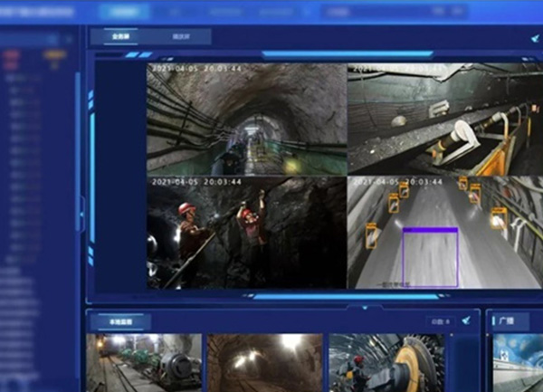
Task: Select the highlighted top navigation tab
Action: (124, 13)
